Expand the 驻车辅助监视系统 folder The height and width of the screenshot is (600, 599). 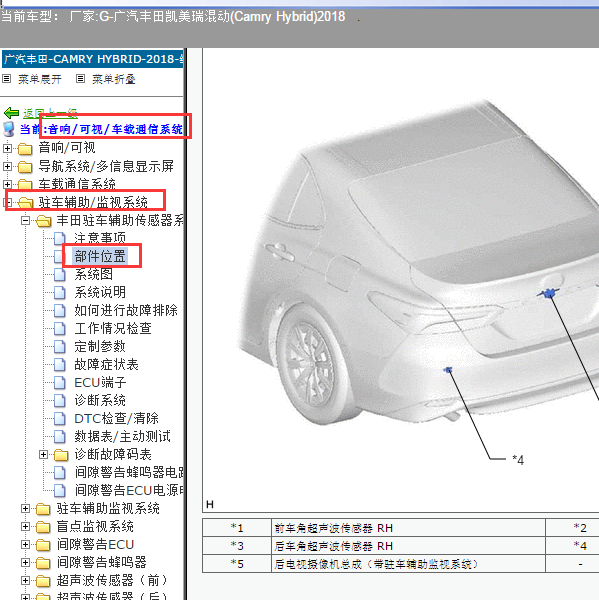click(25, 509)
